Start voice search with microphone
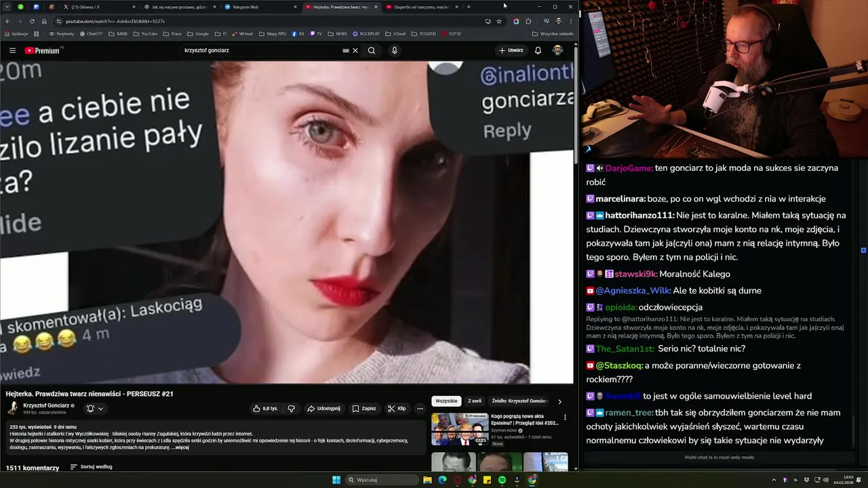The width and height of the screenshot is (868, 488). point(394,50)
